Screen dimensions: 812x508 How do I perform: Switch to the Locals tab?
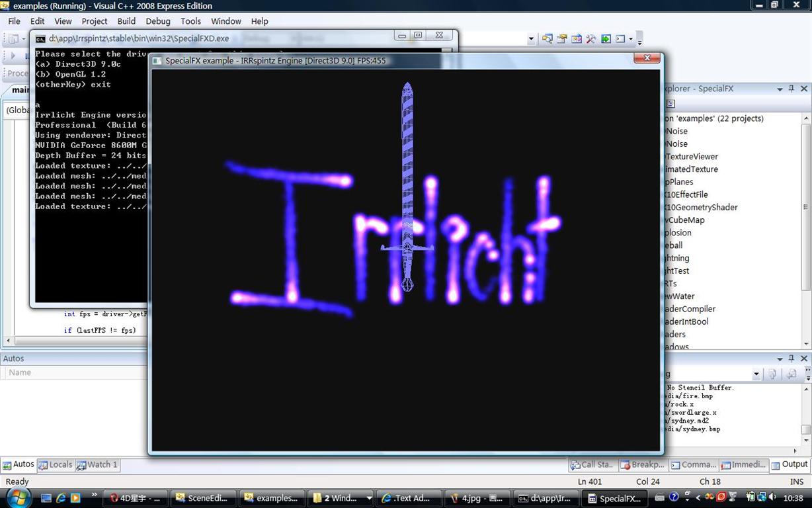coord(56,465)
